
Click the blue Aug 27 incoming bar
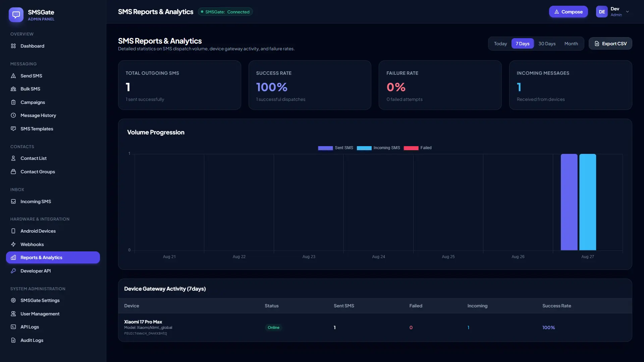(588, 202)
